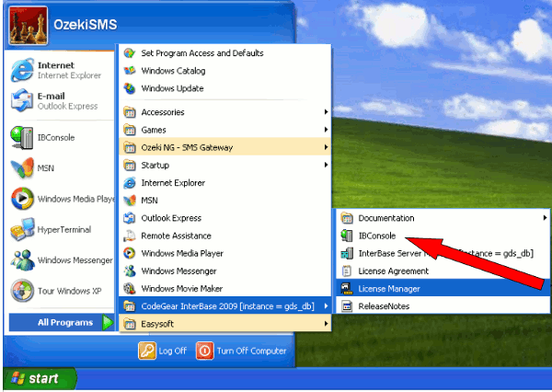Screen dimensions: 552x392
Task: Launch Windows Messenger in left column
Action: (61, 259)
